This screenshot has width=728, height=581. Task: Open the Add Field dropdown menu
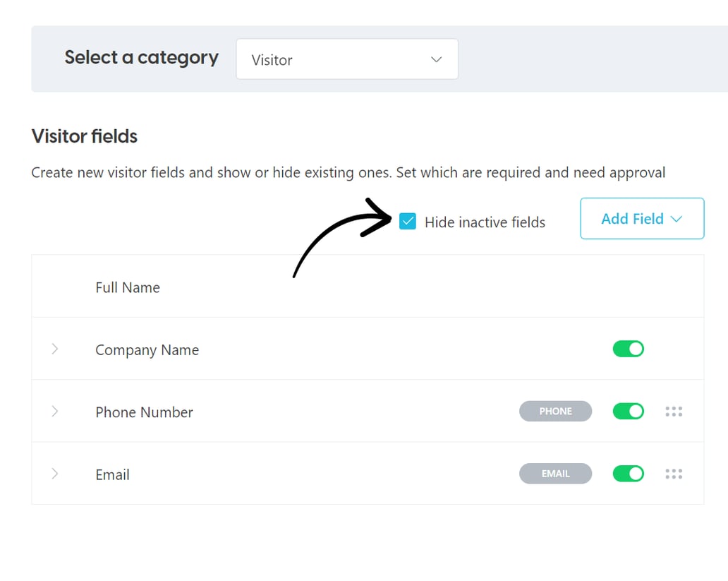(641, 219)
